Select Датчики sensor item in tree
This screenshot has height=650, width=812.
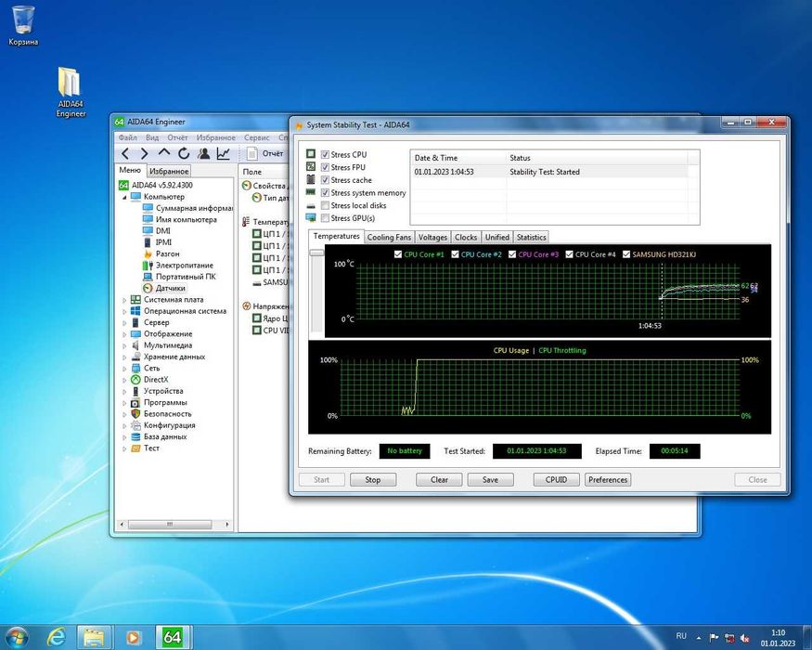[x=171, y=288]
